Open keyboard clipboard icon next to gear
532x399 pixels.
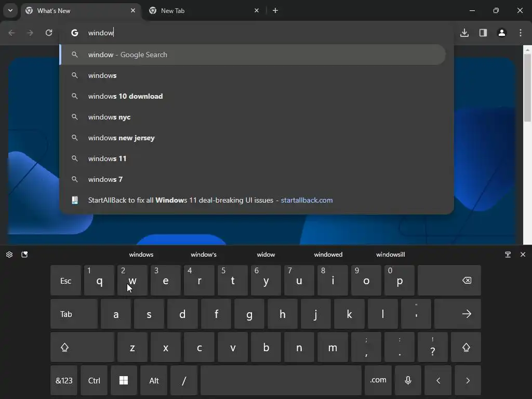coord(24,255)
